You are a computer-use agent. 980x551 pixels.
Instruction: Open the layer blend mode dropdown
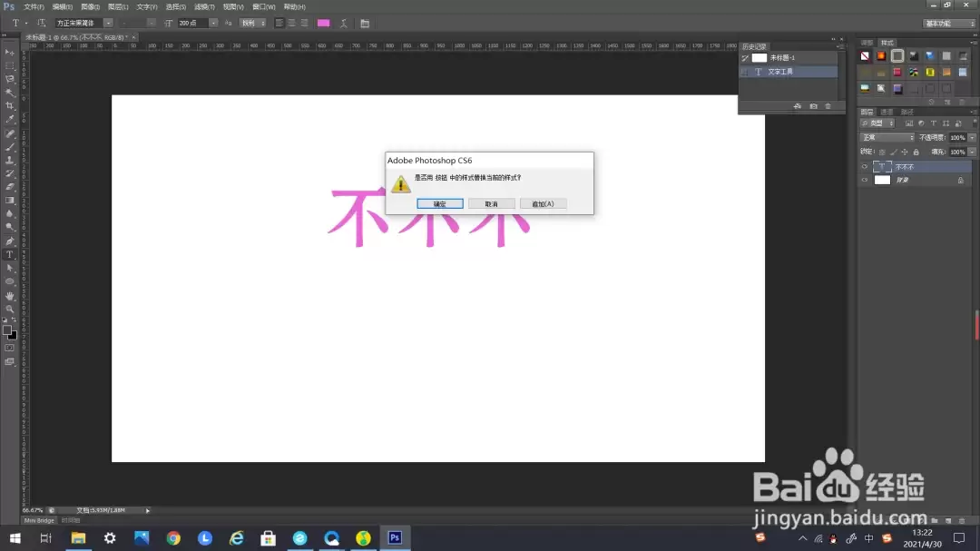point(887,138)
